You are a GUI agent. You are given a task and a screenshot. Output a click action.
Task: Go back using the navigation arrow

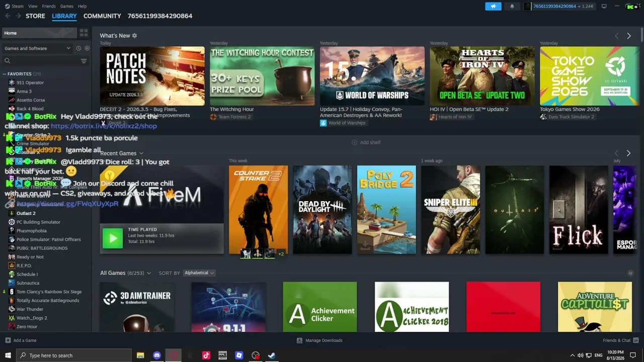(x=8, y=16)
